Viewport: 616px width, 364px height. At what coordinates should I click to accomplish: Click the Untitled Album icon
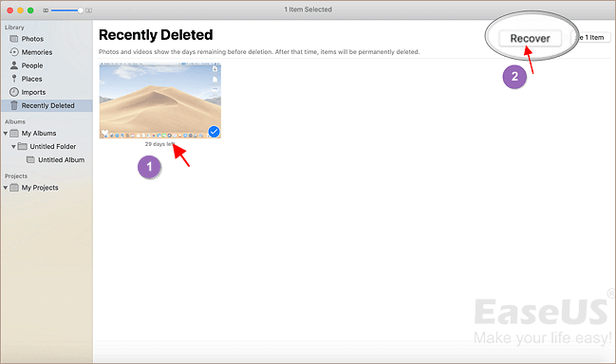pyautogui.click(x=30, y=159)
